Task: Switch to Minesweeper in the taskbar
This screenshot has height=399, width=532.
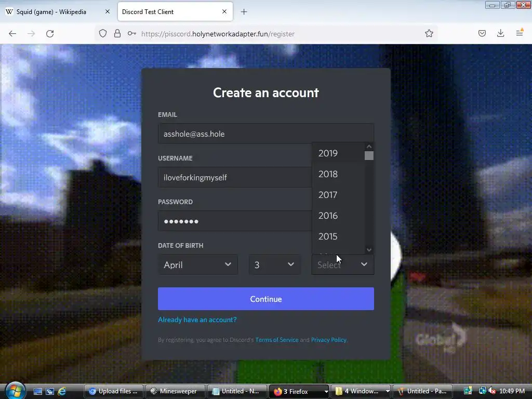Action: 175,391
